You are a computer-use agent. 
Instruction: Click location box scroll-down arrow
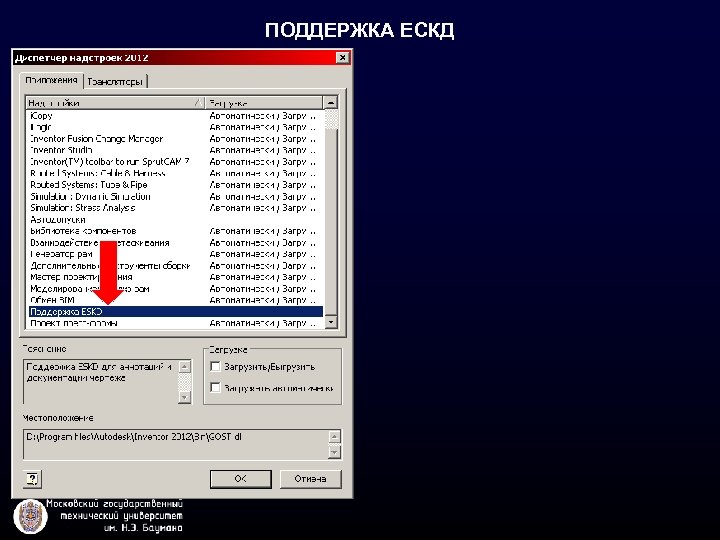[334, 453]
